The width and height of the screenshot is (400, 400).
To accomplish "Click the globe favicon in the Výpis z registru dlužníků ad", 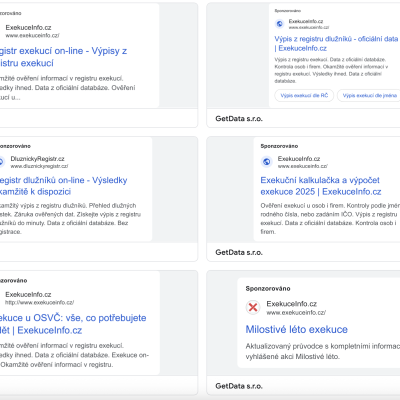I will pyautogui.click(x=280, y=24).
